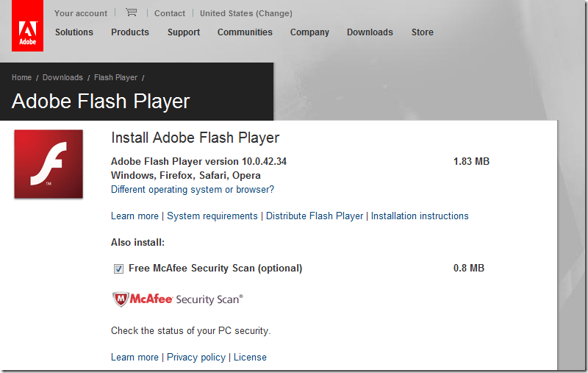This screenshot has height=373, width=588.
Task: Click the Also install: label
Action: coord(137,242)
